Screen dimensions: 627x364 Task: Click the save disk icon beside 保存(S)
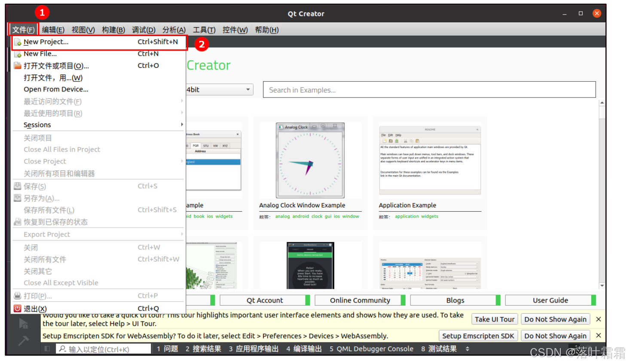click(x=18, y=186)
